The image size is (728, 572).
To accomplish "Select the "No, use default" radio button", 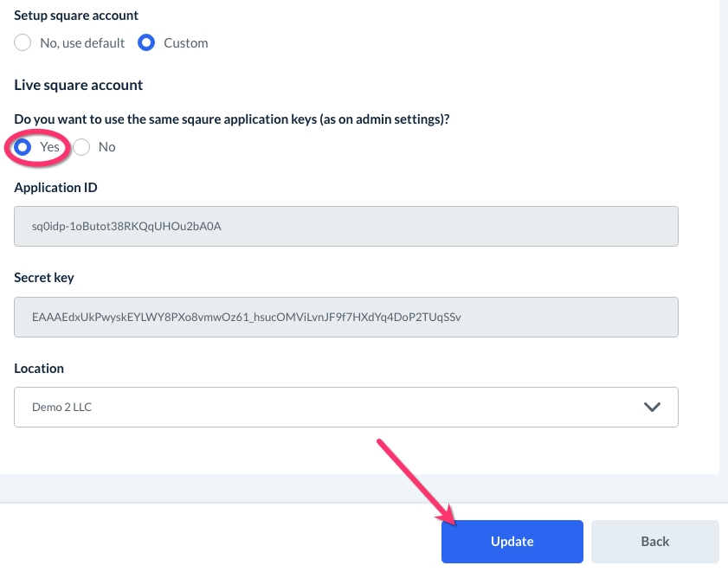I will coord(23,42).
